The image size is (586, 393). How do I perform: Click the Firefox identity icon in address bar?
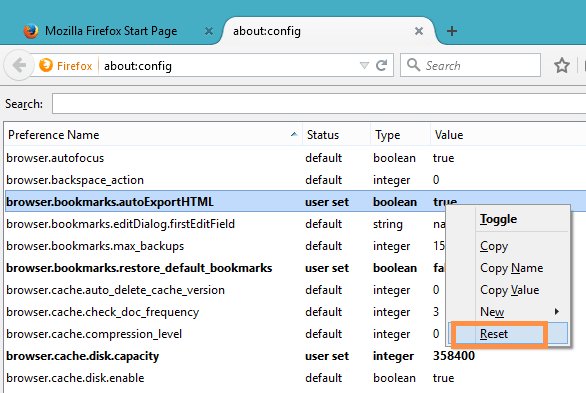[x=46, y=65]
